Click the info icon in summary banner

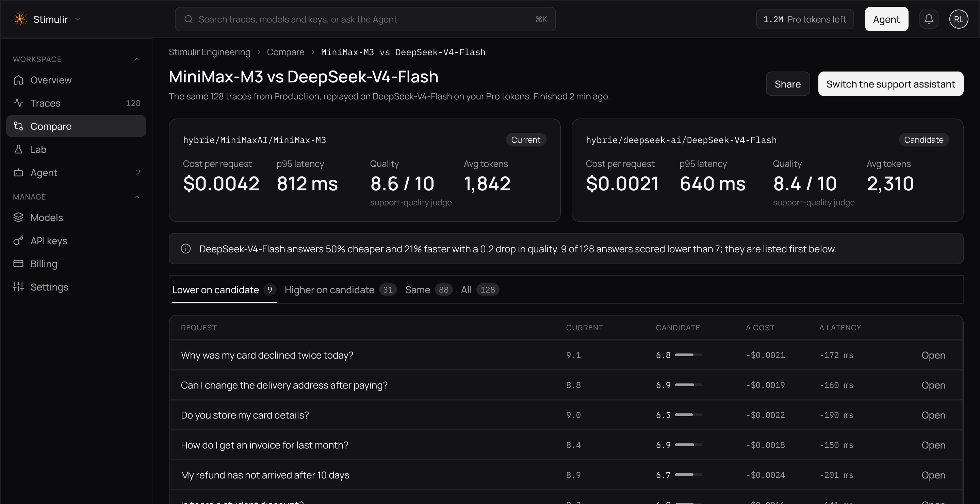pyautogui.click(x=186, y=249)
